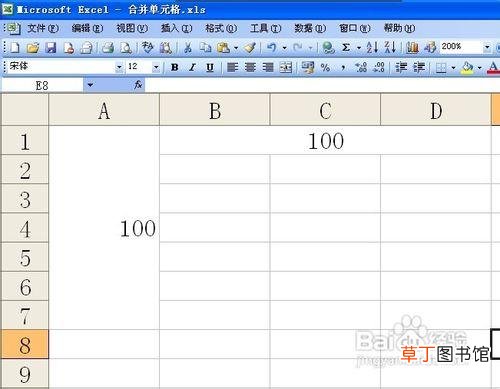Click the AutoSum sigma icon
Screen dimensions: 500x389
(346, 48)
